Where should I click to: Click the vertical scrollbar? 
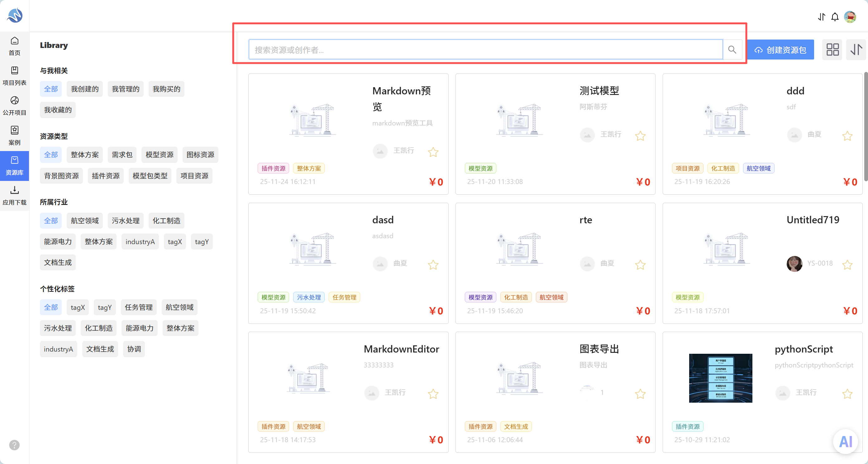click(x=866, y=126)
